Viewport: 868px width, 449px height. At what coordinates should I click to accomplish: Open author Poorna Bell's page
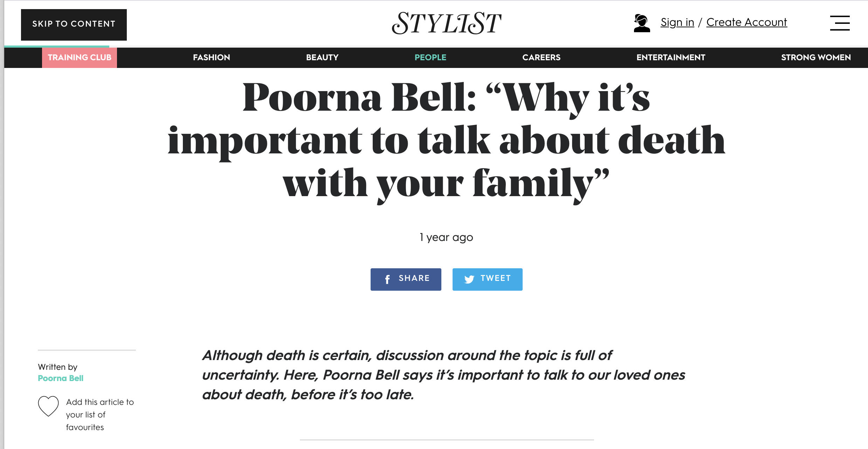[61, 378]
